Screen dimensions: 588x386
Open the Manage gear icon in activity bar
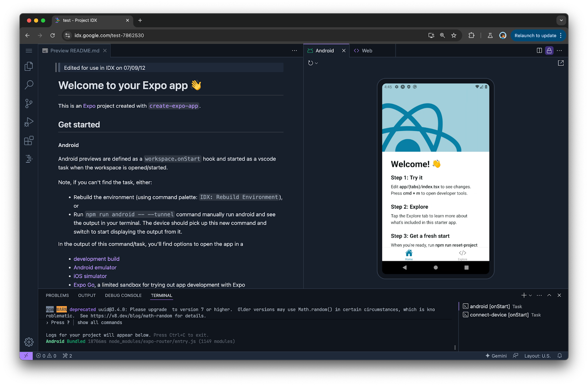(x=29, y=342)
